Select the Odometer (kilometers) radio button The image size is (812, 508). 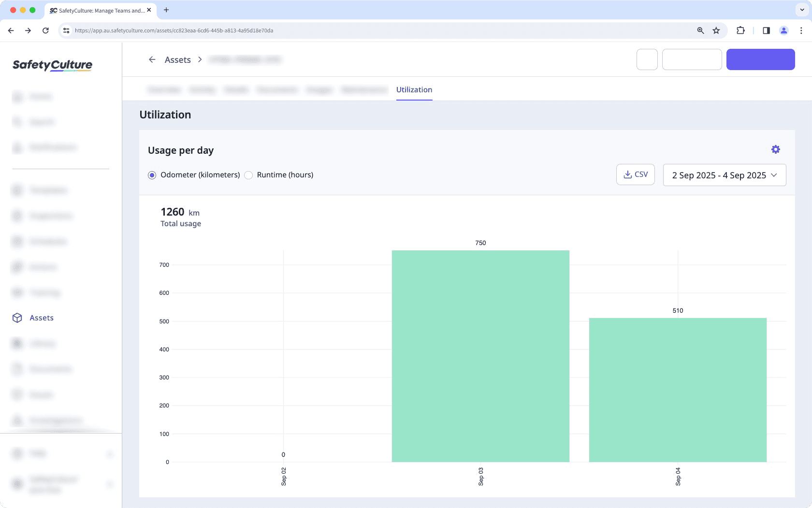click(152, 175)
